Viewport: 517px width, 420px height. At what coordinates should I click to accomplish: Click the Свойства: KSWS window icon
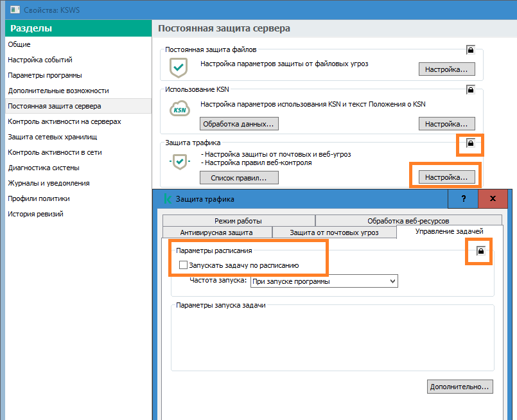click(15, 10)
